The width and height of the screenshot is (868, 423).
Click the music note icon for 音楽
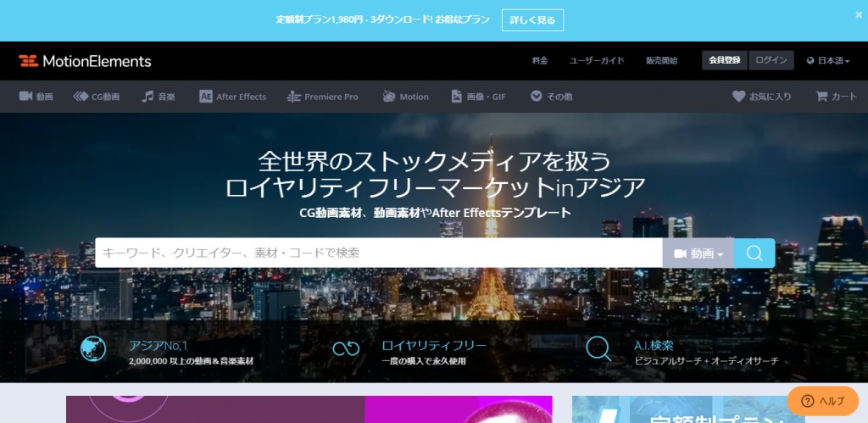(147, 97)
